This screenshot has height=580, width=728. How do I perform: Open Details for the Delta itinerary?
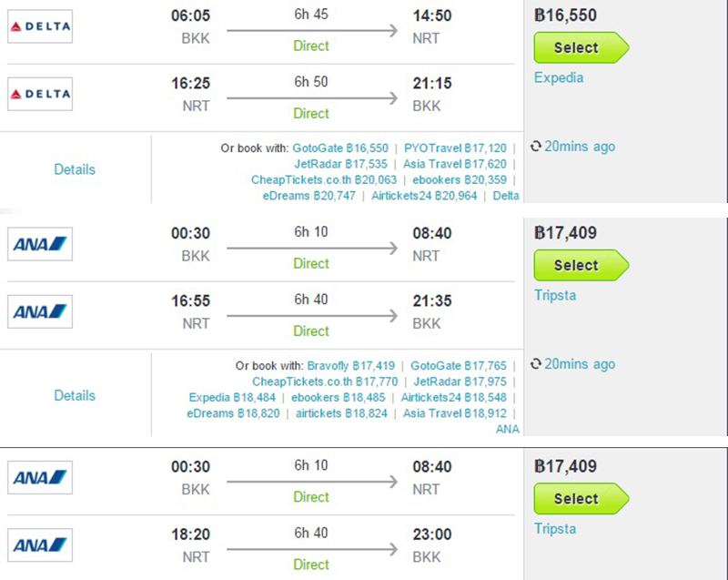(x=75, y=169)
